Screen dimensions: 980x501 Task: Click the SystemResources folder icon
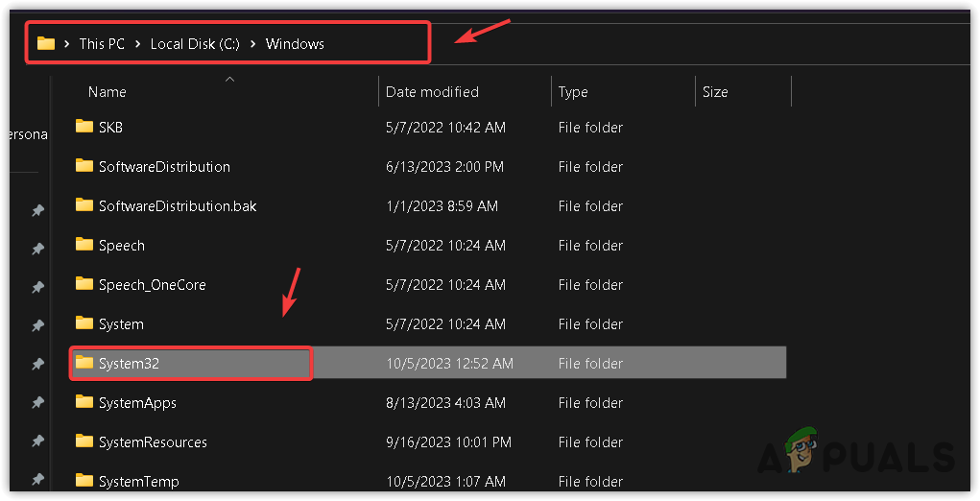(84, 441)
